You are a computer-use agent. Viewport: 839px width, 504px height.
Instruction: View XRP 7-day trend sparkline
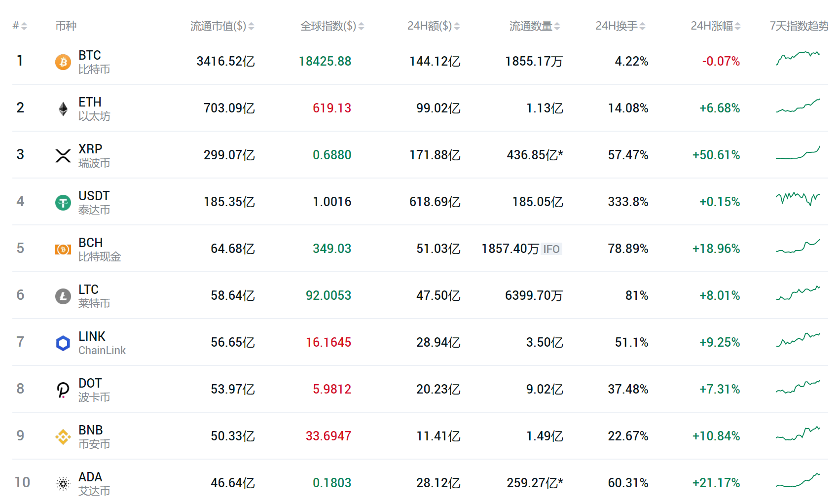[798, 152]
